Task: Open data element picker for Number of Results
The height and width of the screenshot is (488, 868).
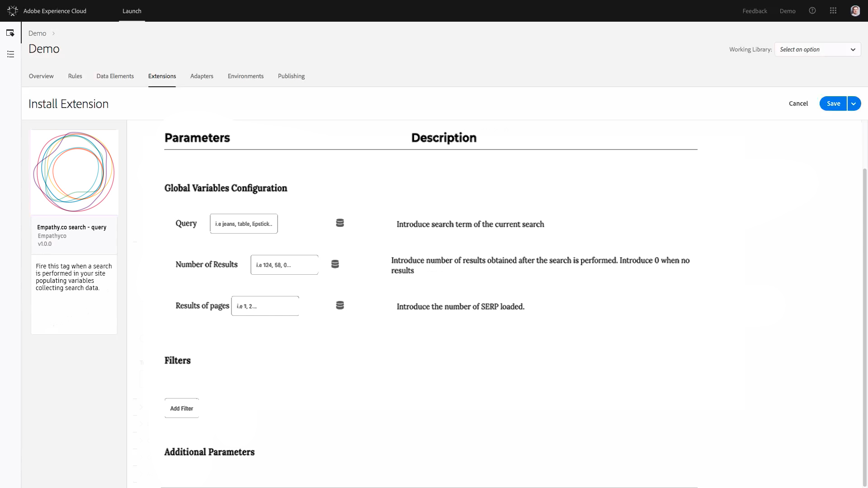Action: point(335,264)
